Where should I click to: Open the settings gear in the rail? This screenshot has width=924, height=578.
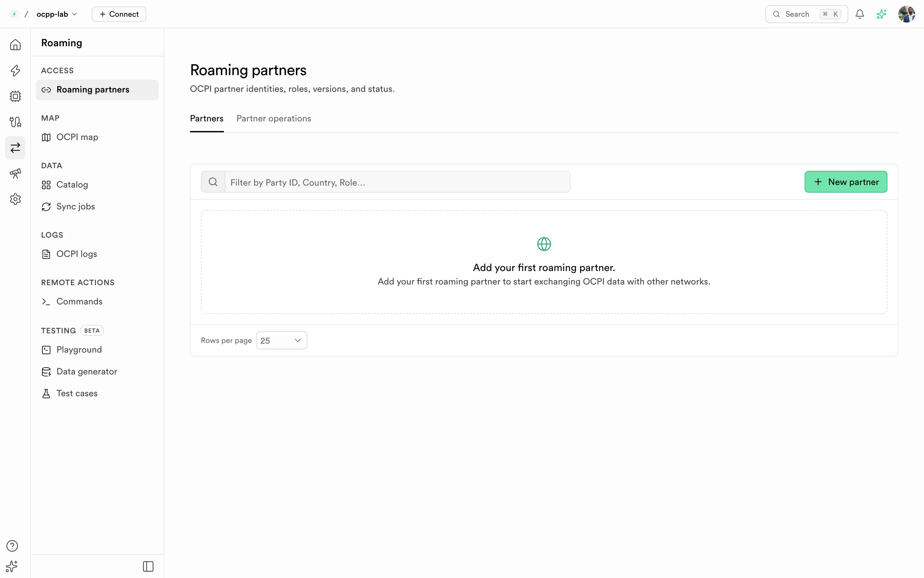coord(15,199)
